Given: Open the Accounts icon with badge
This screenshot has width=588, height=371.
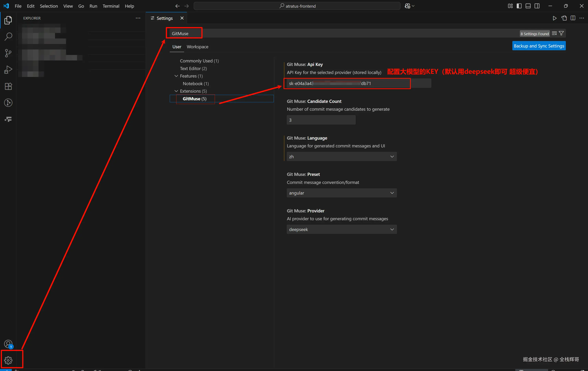Looking at the screenshot, I should click(x=8, y=344).
